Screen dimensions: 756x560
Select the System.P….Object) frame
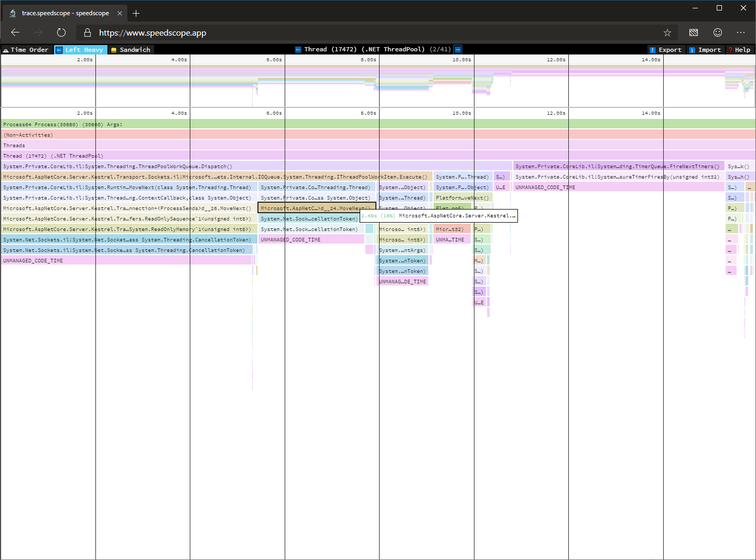pos(463,187)
